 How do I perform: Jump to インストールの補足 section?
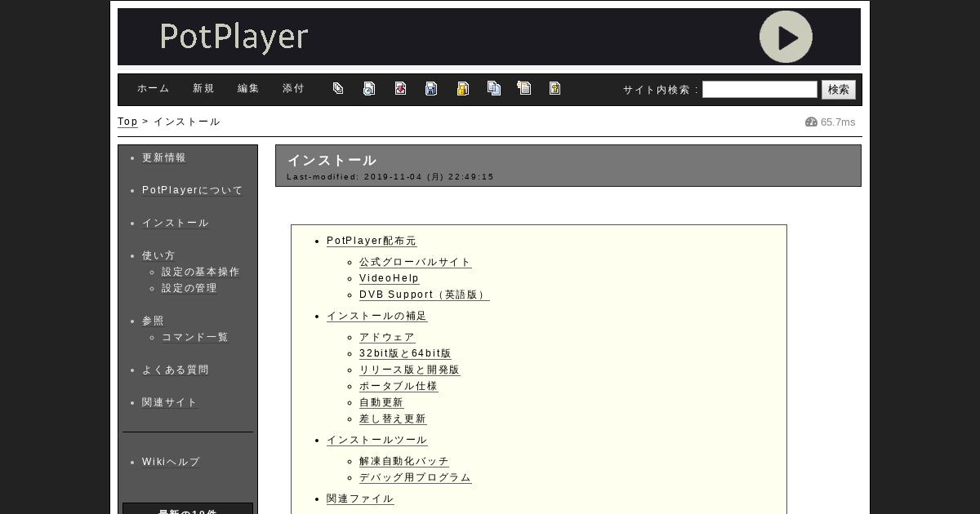(x=377, y=316)
